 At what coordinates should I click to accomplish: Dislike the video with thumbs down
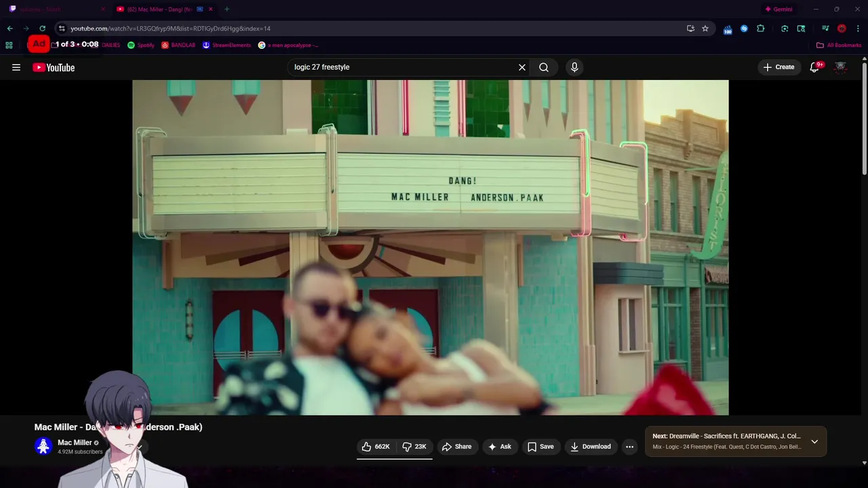[x=414, y=447]
